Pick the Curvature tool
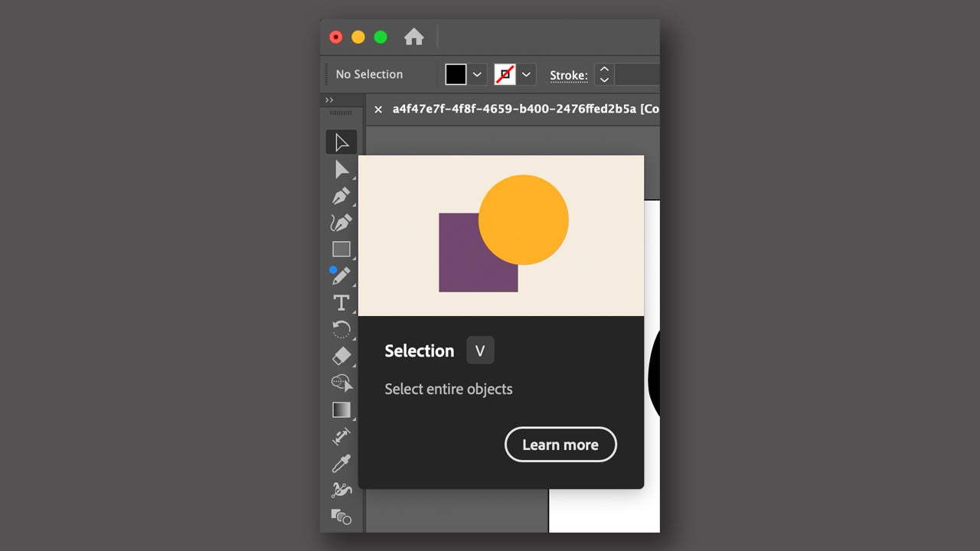This screenshot has width=980, height=551. [x=341, y=223]
